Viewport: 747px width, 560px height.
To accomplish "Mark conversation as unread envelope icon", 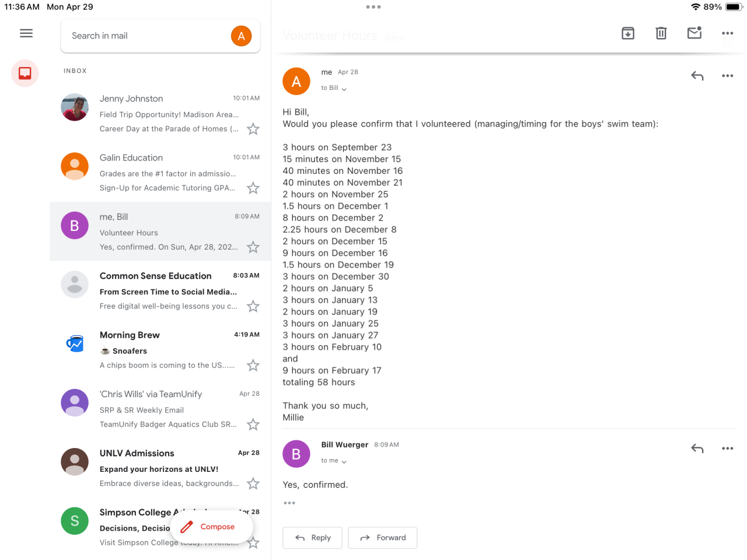I will pos(694,33).
